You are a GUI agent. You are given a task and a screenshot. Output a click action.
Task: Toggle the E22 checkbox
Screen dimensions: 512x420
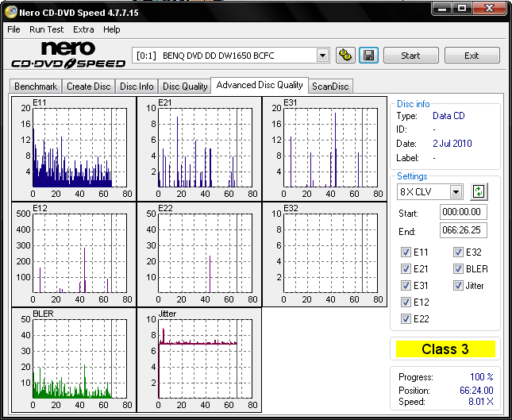click(406, 318)
